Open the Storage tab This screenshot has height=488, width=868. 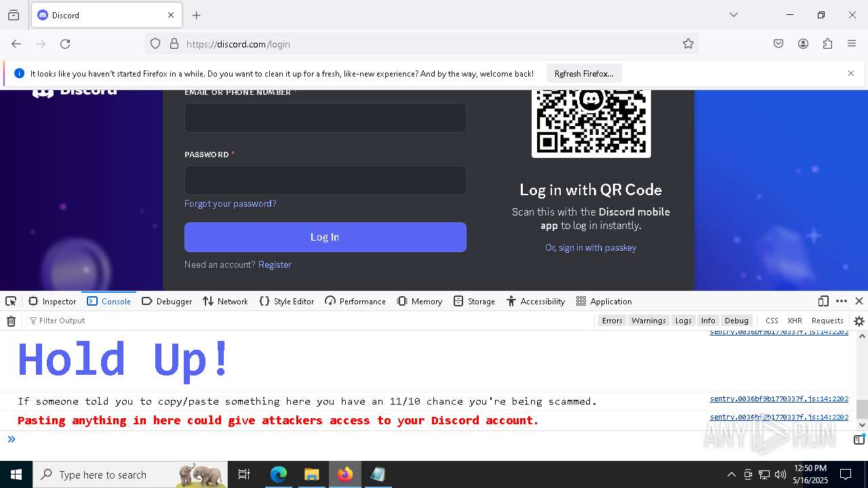(x=475, y=301)
